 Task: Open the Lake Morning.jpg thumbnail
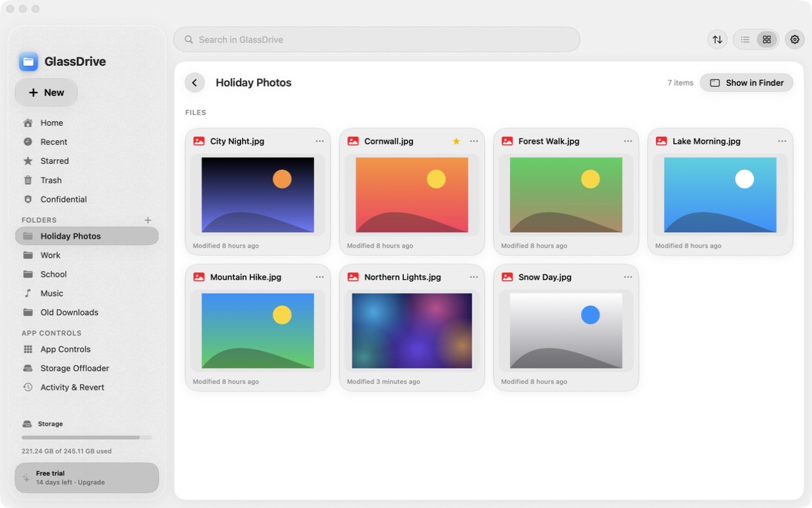[720, 195]
